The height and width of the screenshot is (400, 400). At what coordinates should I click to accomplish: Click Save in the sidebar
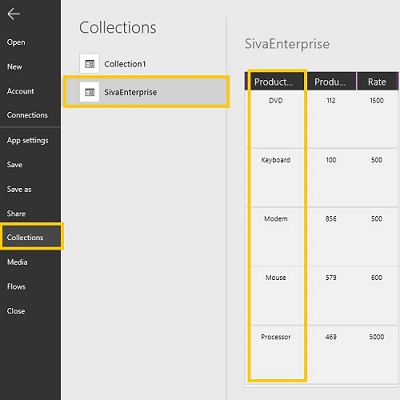[15, 164]
